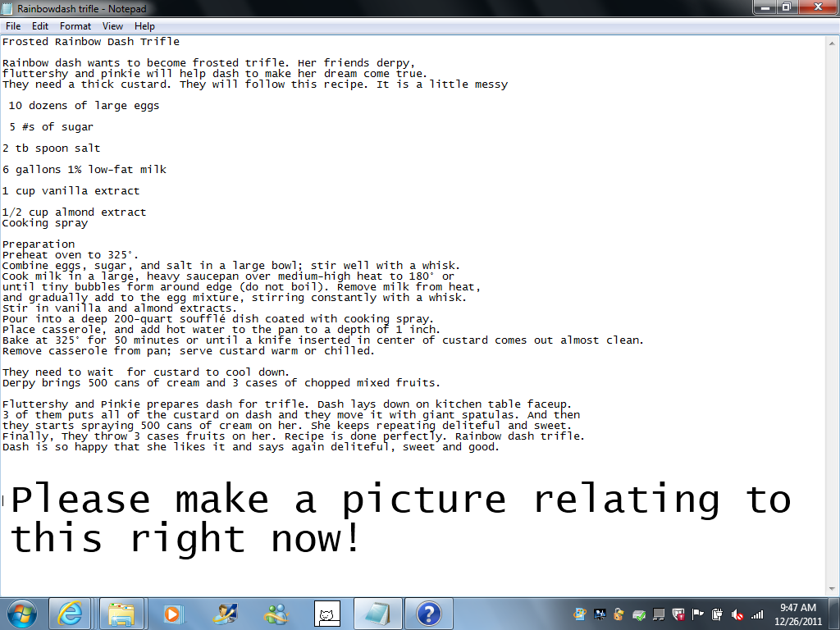Close the Rainbowdash trifle Notepad window
Viewport: 840px width, 630px height.
coord(818,7)
